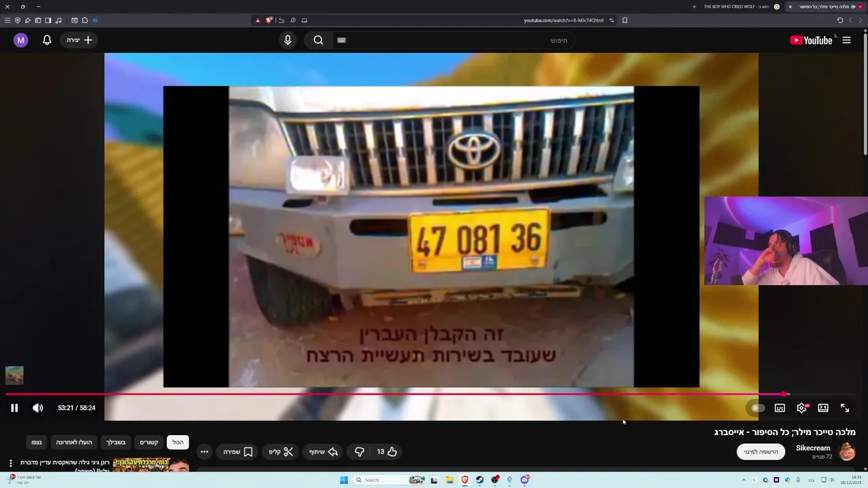Screen dimensions: 868x488
Task: Open the music note toolbar icon
Action: (58, 20)
